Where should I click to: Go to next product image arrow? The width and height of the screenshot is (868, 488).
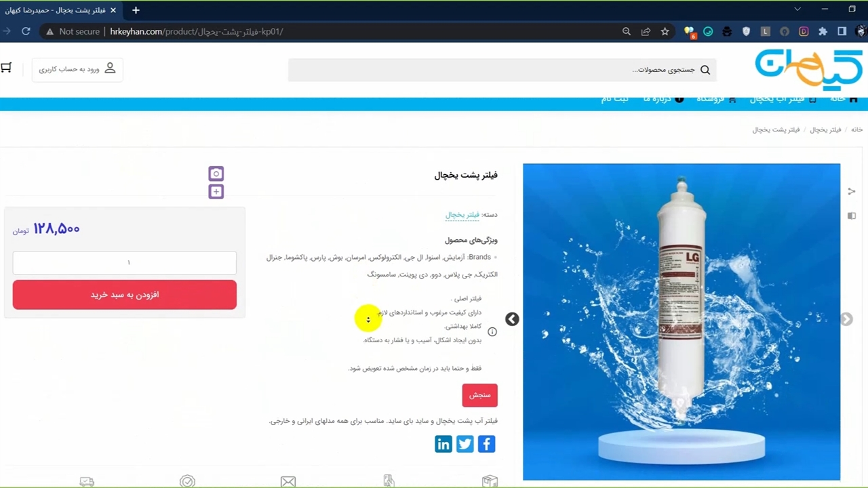tap(846, 319)
